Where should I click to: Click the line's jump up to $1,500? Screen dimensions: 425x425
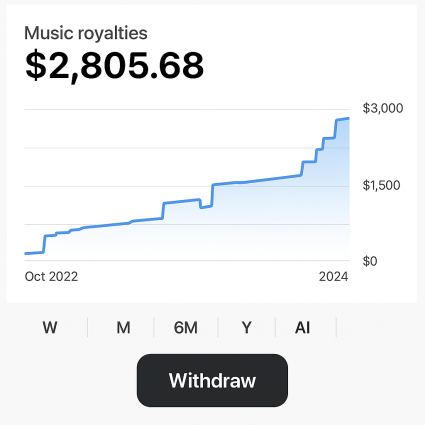[212, 195]
